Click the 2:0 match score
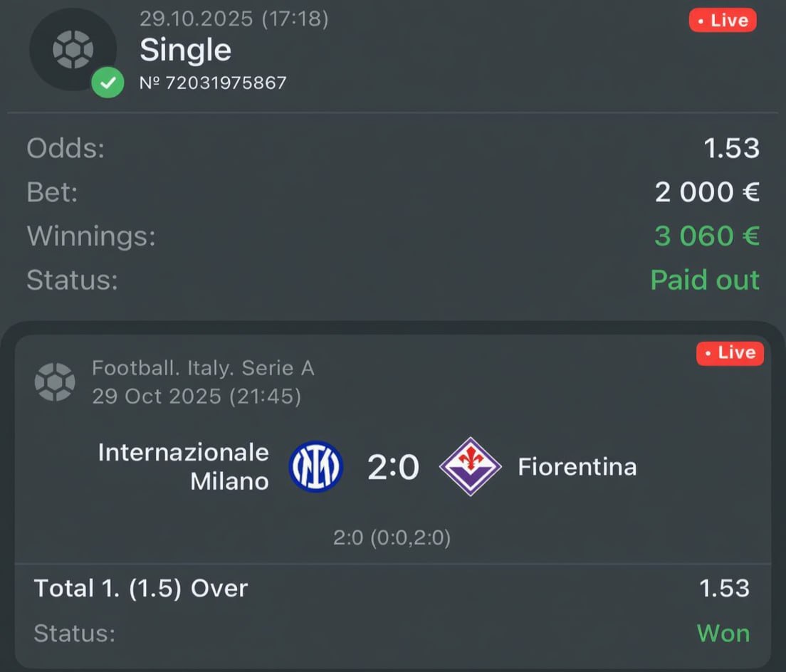The height and width of the screenshot is (672, 786). [x=393, y=468]
